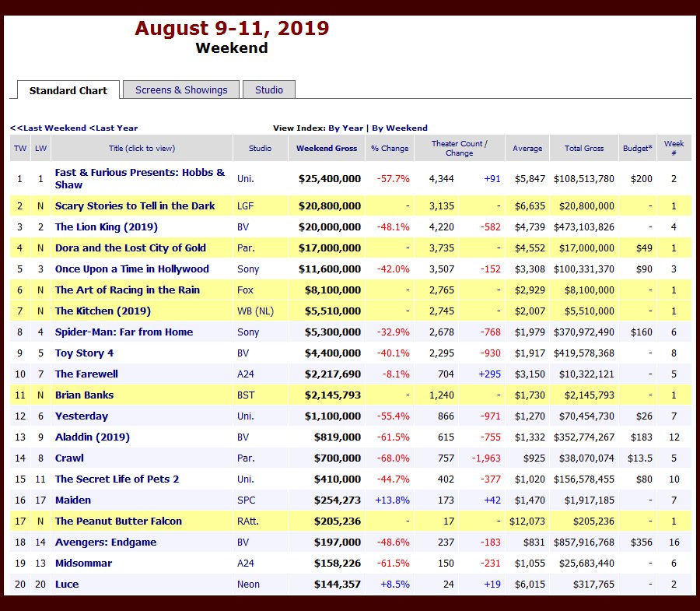This screenshot has width=700, height=611.
Task: Open the Studio tab
Action: point(269,90)
